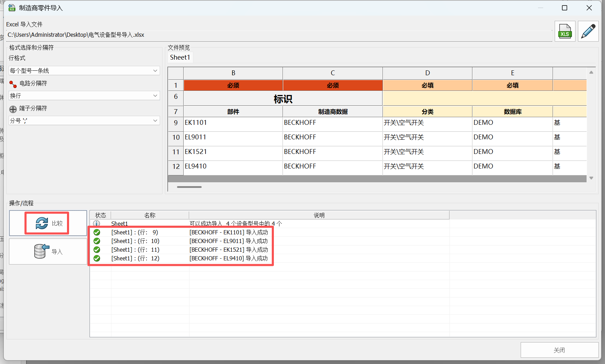This screenshot has width=605, height=364.
Task: Click the green checkmark for row 12
Action: click(x=97, y=258)
